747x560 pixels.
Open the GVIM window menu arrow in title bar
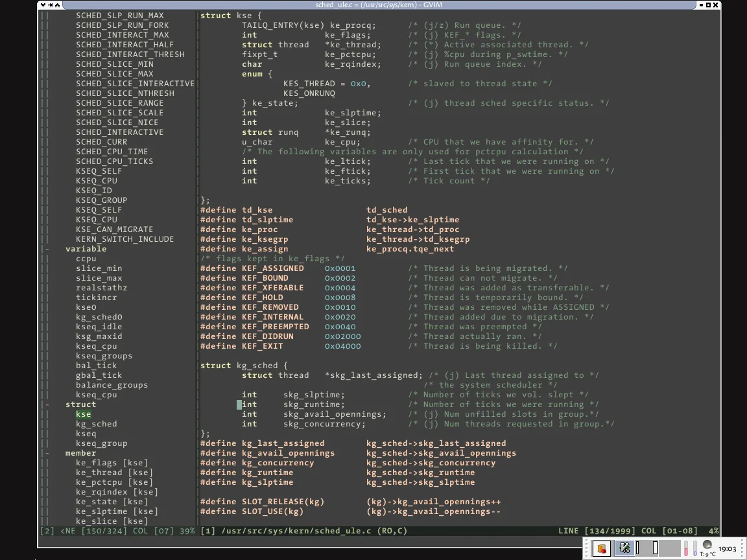(43, 5)
